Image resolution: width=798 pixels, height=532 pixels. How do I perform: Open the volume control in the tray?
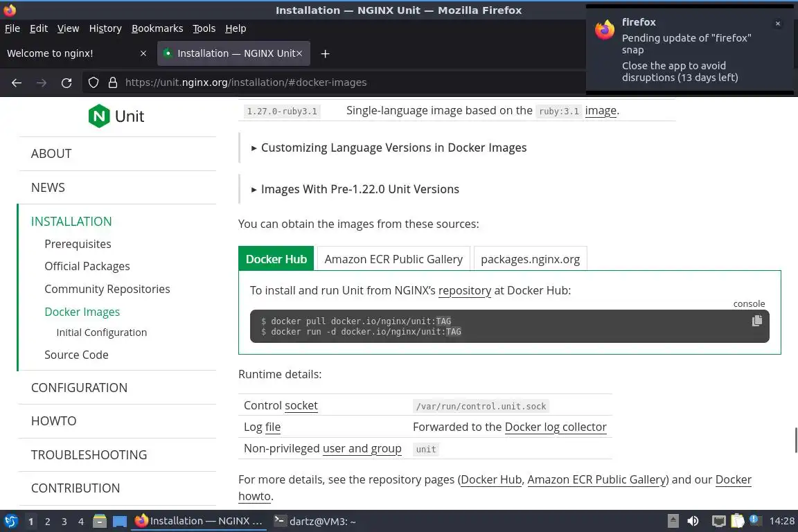point(693,521)
